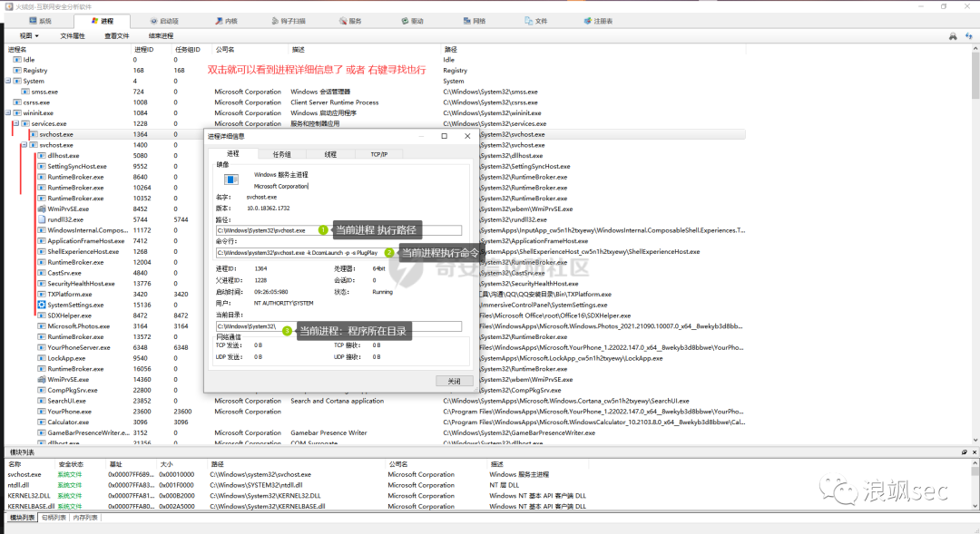Click the 钩子扫描 tab icon
The image size is (980, 534).
pyautogui.click(x=275, y=21)
